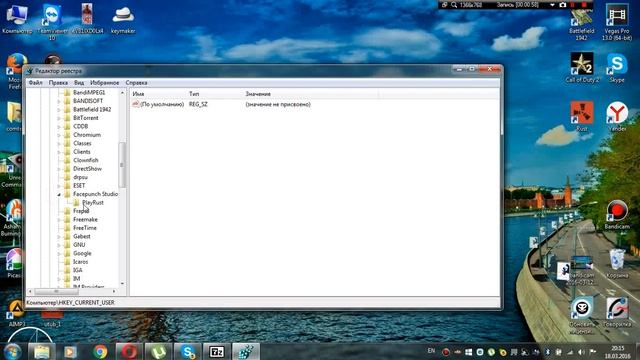
Task: Open the TeamViewer 10 desktop icon
Action: tap(52, 22)
